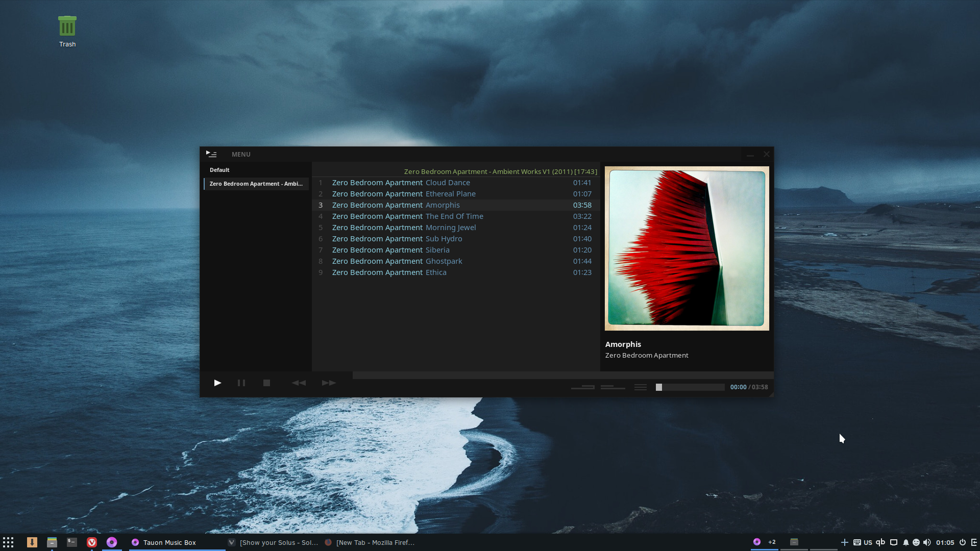
Task: Skip forward to the next track
Action: coord(329,383)
